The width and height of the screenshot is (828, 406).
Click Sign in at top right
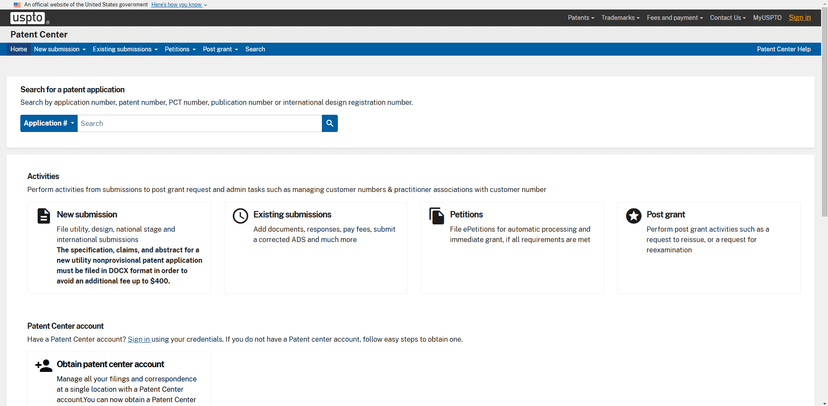pos(799,18)
